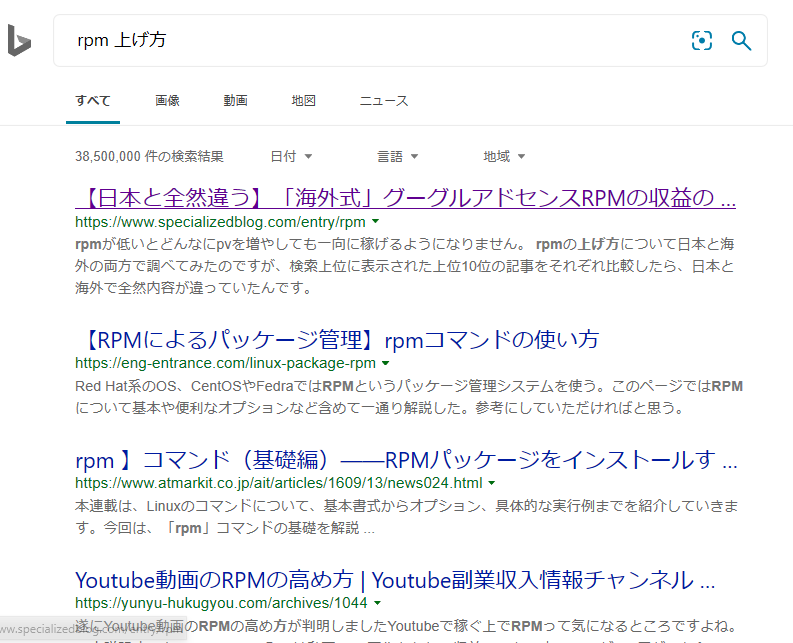
Task: Switch to the 画像 tab
Action: [167, 101]
